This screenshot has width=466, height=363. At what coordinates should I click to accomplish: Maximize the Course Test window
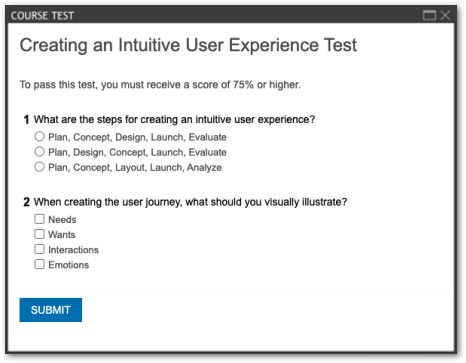coord(429,15)
